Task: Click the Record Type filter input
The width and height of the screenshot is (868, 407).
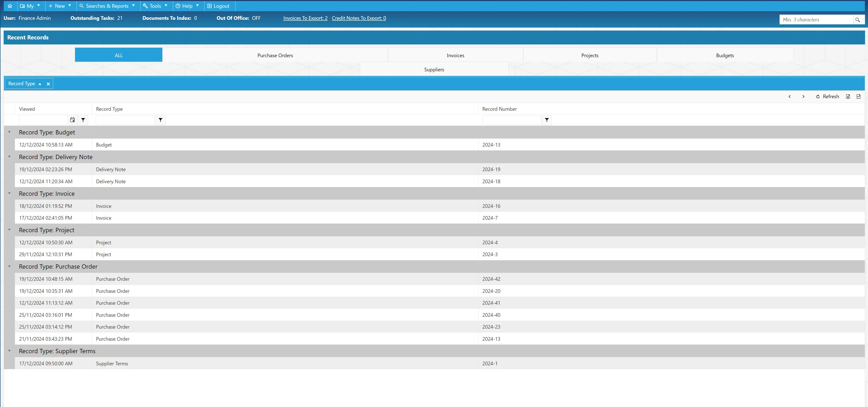Action: point(125,120)
